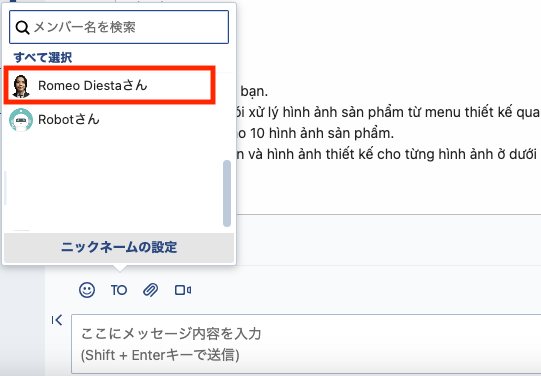
Task: Click the magnifier icon in member search
Action: tap(22, 27)
